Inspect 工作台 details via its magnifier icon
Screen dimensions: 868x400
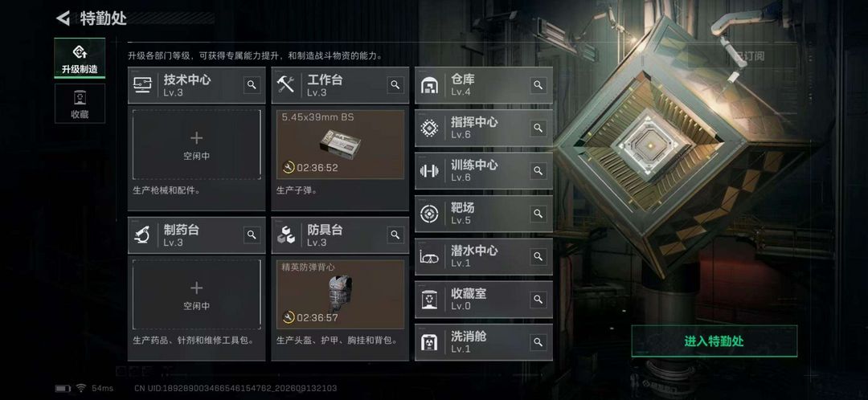(x=395, y=84)
